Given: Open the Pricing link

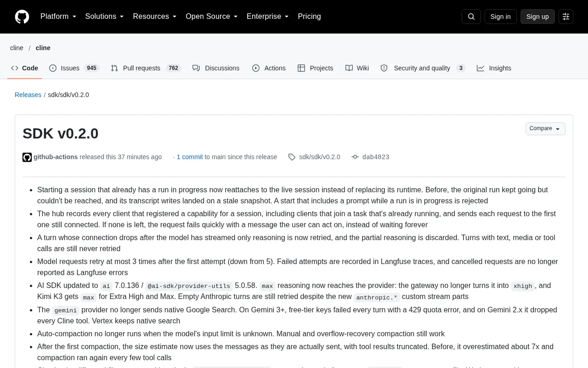Looking at the screenshot, I should (310, 17).
